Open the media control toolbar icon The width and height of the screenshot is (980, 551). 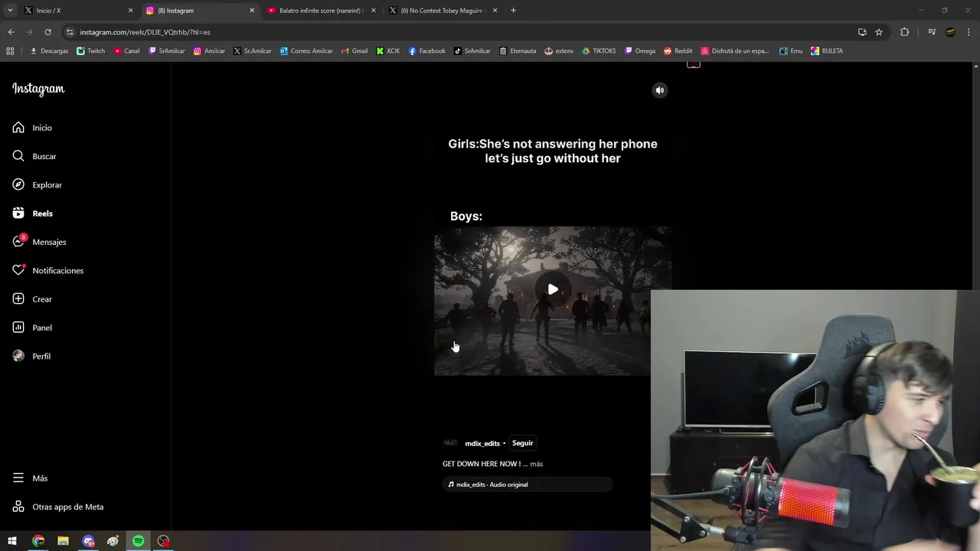932,32
